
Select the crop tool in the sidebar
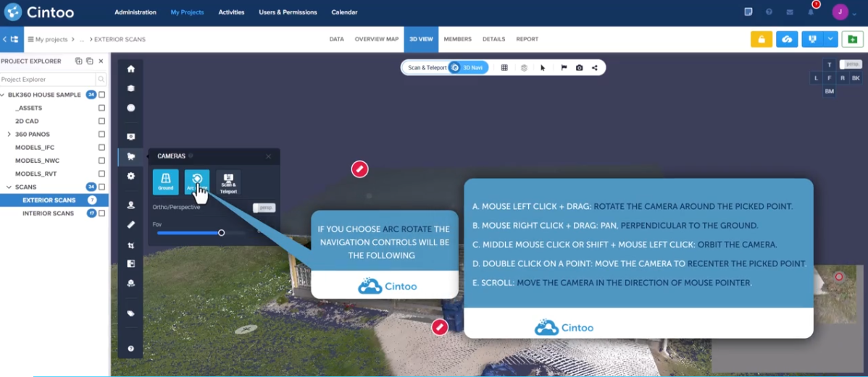[x=130, y=246]
